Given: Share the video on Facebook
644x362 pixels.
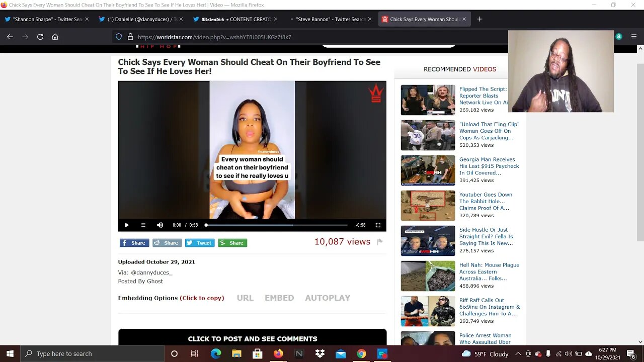Looking at the screenshot, I should [x=134, y=243].
